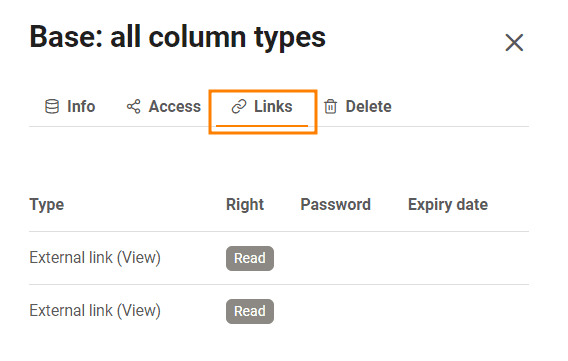Click the chain link icon
This screenshot has height=361, width=568.
pyautogui.click(x=239, y=106)
